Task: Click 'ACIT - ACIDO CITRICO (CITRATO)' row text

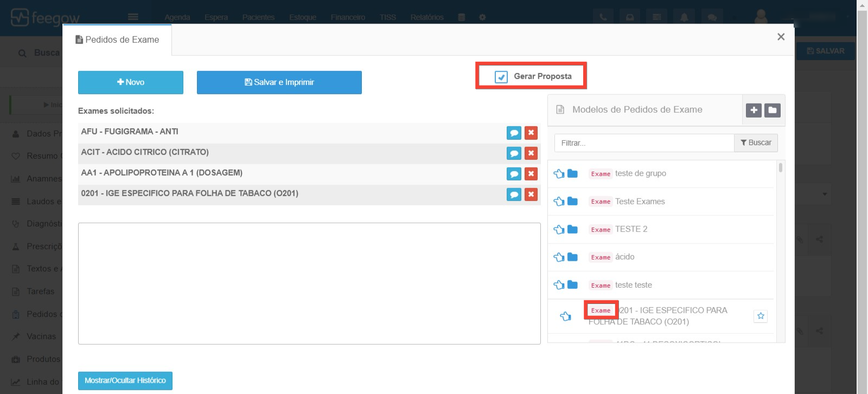Action: (x=145, y=152)
